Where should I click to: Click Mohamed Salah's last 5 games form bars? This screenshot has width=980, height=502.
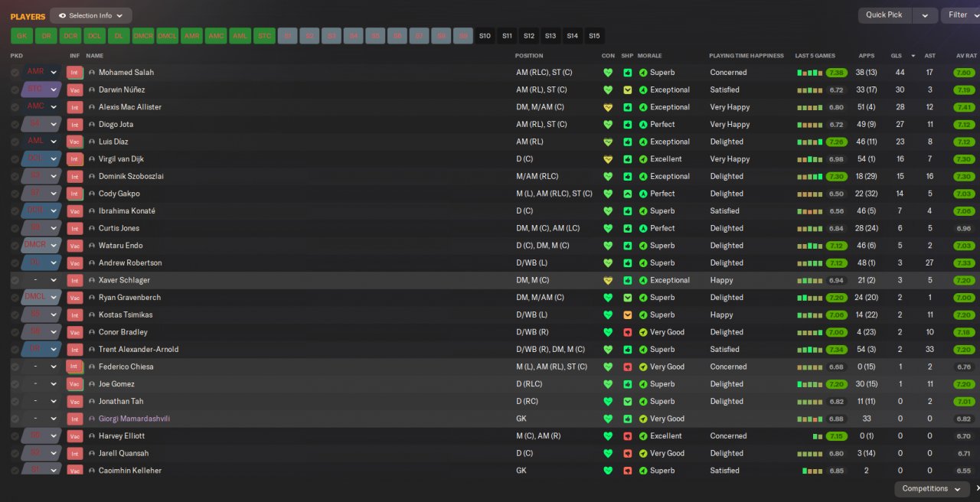[810, 73]
